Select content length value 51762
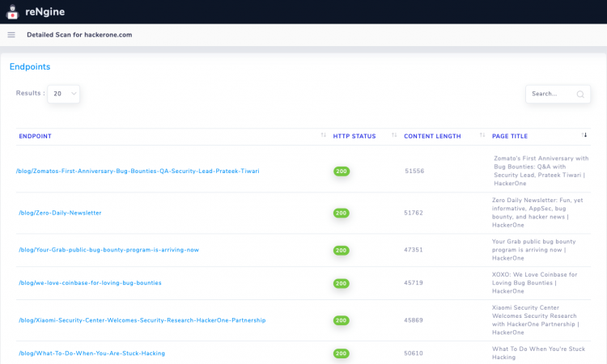This screenshot has width=607, height=364. coord(414,213)
